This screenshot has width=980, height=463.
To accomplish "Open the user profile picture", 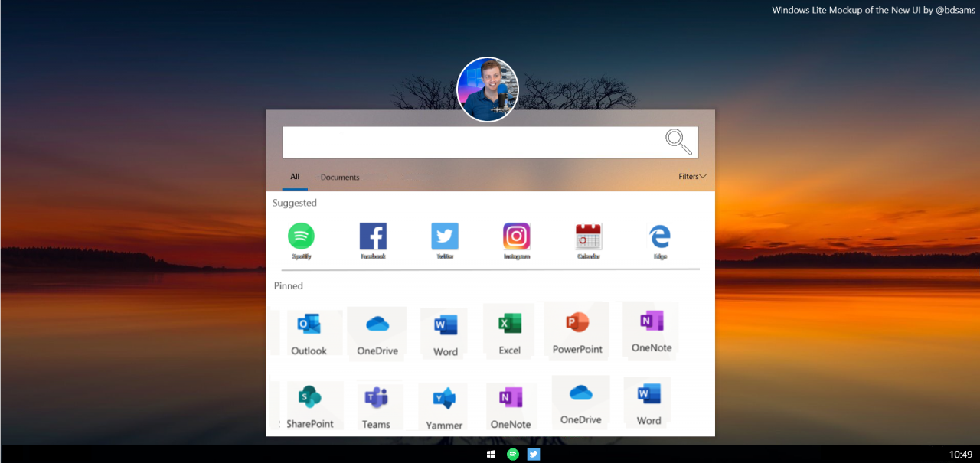I will 488,89.
